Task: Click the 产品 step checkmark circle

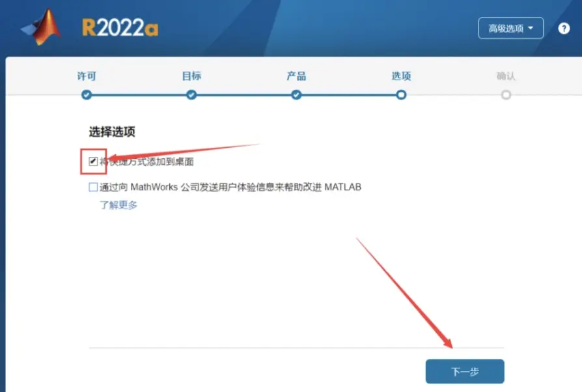Action: pyautogui.click(x=296, y=95)
